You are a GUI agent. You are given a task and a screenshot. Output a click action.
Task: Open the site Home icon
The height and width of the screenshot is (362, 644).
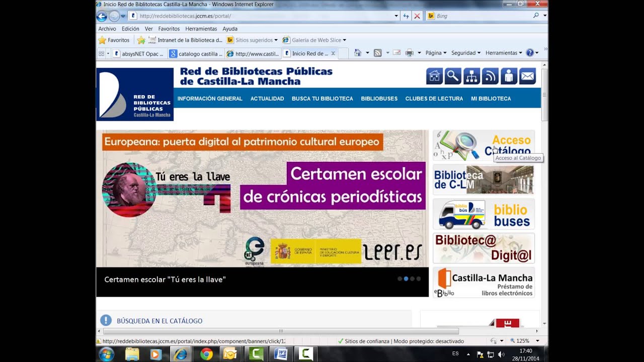[435, 76]
